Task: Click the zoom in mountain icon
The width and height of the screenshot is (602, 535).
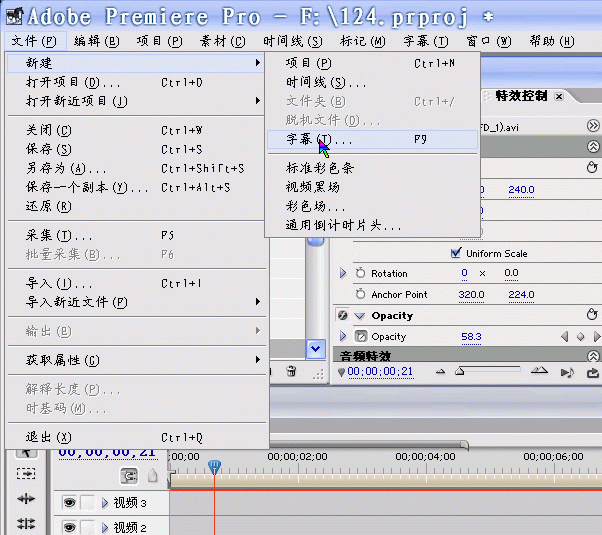Action: coord(539,371)
